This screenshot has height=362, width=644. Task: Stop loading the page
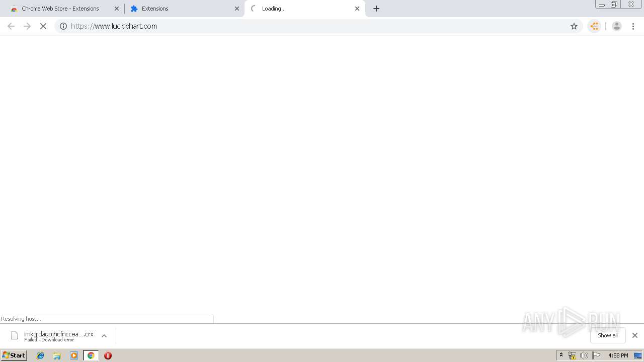pyautogui.click(x=43, y=26)
